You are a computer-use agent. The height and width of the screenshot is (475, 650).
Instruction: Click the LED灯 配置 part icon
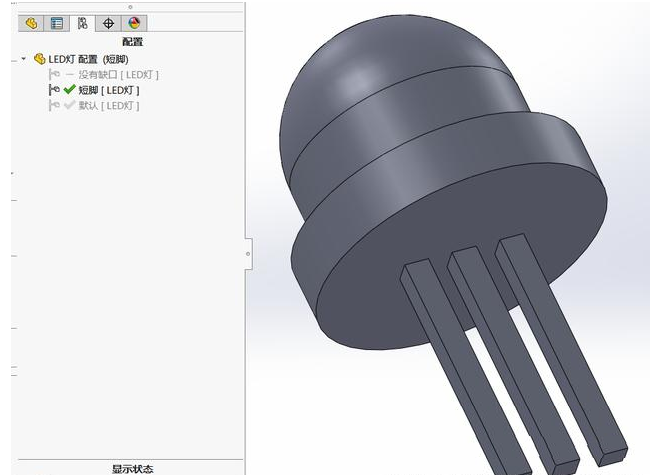click(x=39, y=59)
